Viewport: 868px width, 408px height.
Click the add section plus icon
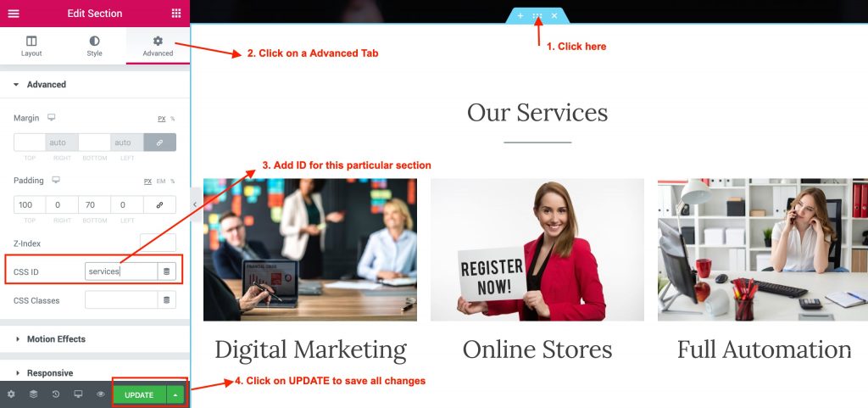520,16
